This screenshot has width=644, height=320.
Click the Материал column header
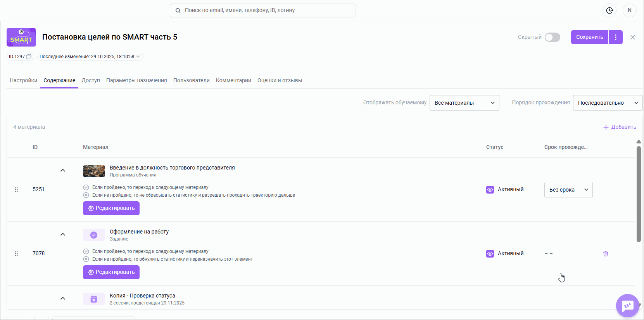96,147
